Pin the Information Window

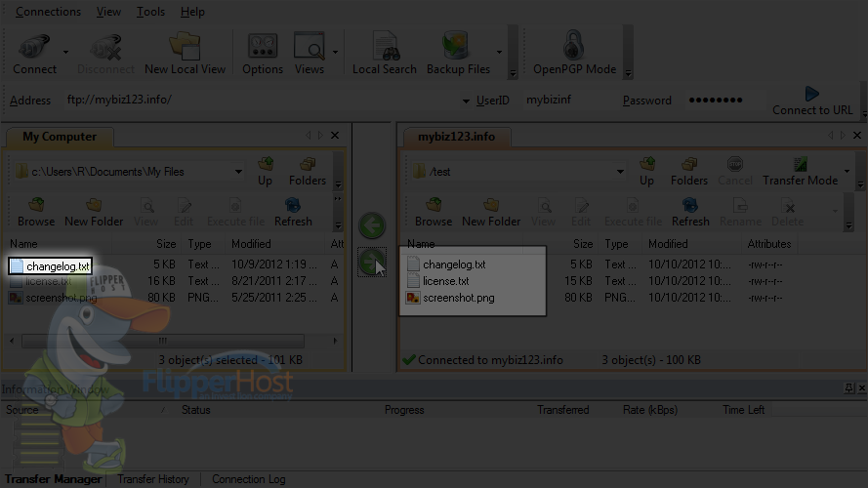click(848, 387)
